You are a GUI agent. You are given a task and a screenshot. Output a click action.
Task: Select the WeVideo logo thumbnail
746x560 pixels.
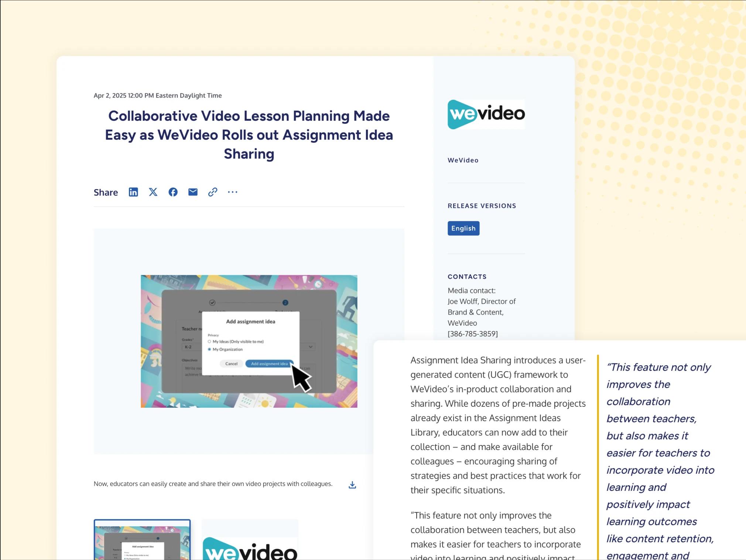pos(250,540)
